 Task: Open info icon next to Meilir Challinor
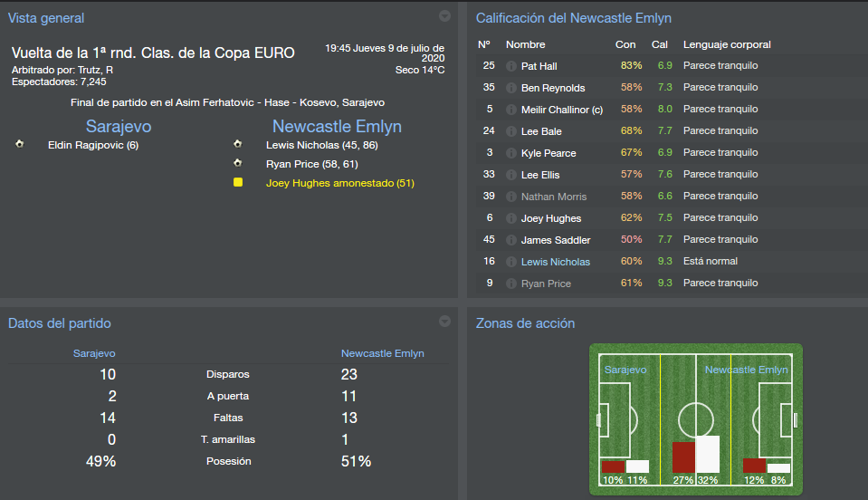pos(511,110)
